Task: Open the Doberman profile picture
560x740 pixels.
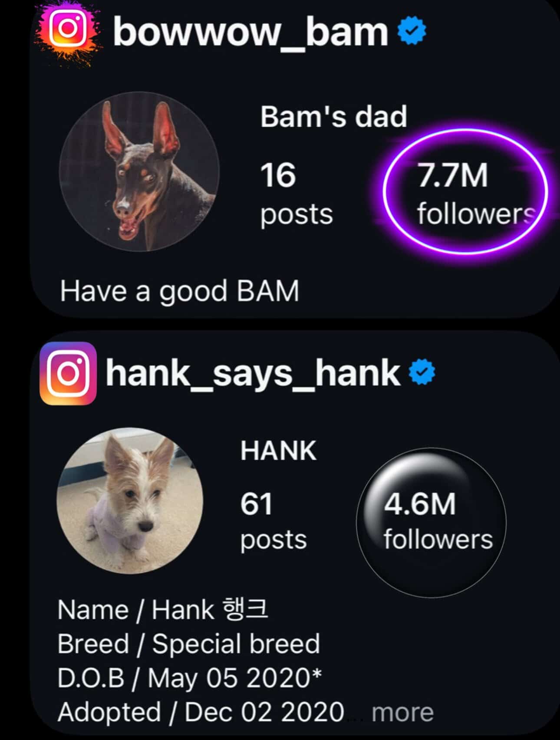Action: [x=139, y=171]
